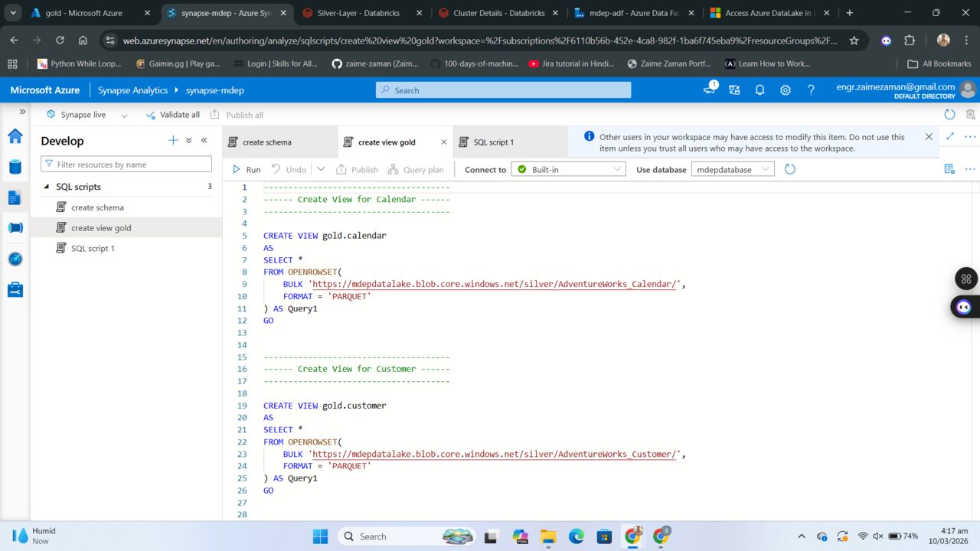
Task: Open the feedback announcements icon
Action: pos(709,90)
